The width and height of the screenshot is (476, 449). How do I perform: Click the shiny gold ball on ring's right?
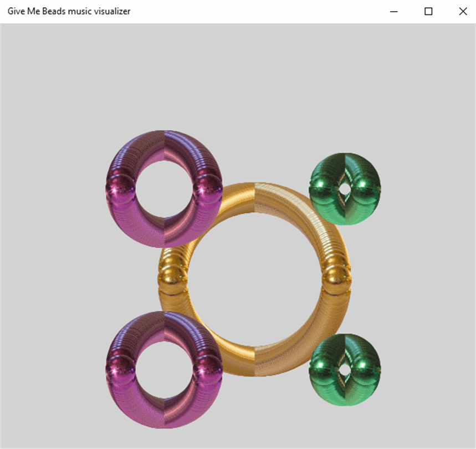(336, 279)
